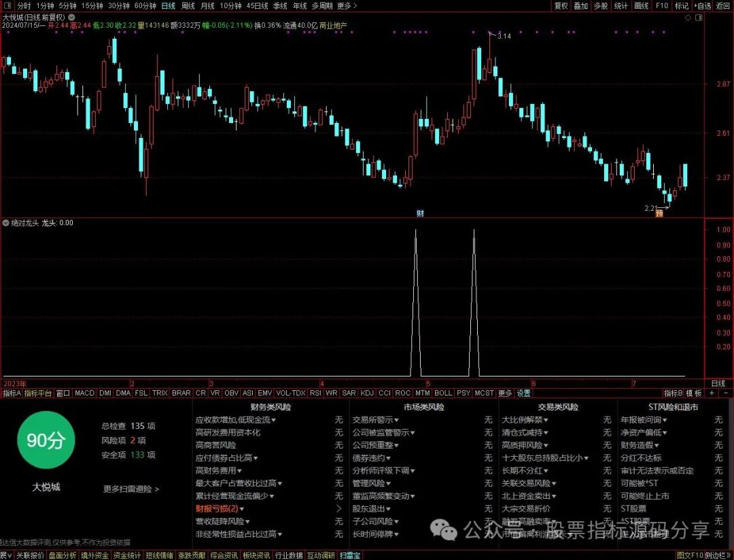Expand 年报被问询 risk item
The width and height of the screenshot is (734, 560).
point(644,420)
